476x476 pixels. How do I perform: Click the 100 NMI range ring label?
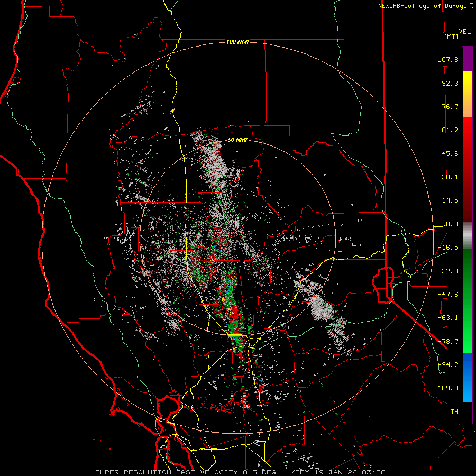(x=237, y=42)
